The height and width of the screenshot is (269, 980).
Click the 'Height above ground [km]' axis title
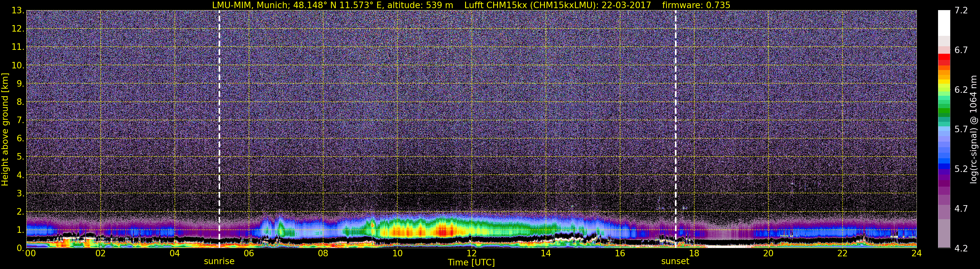[5, 129]
